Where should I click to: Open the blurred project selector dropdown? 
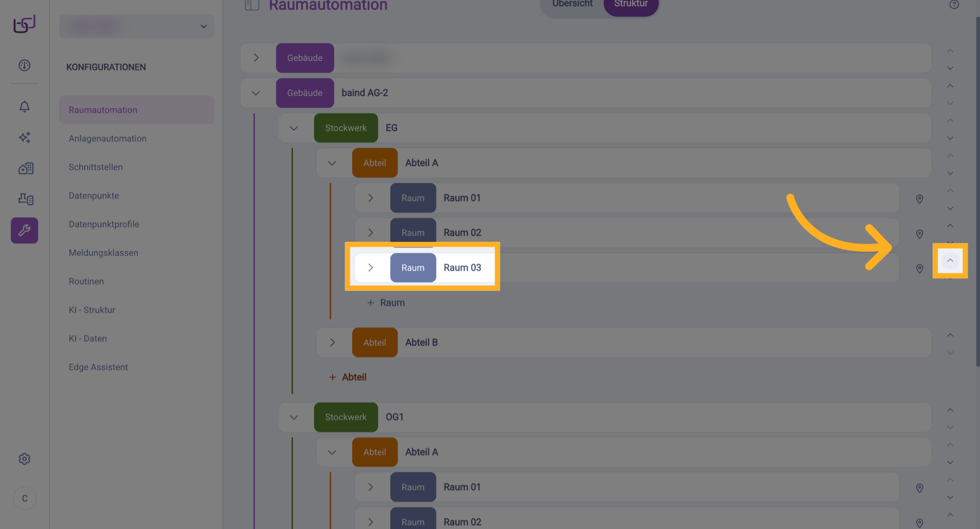(137, 27)
